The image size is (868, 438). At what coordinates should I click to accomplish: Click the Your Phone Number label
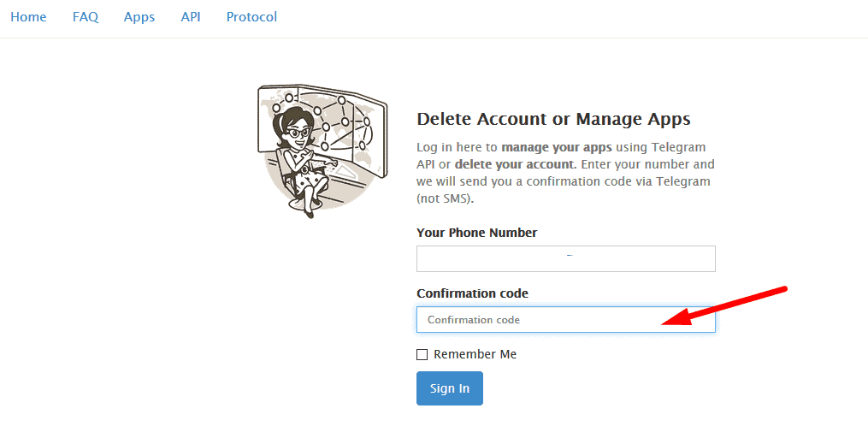click(476, 233)
